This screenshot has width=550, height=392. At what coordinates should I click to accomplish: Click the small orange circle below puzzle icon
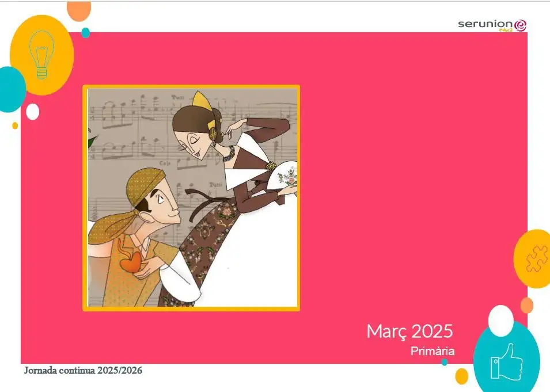pos(526,305)
